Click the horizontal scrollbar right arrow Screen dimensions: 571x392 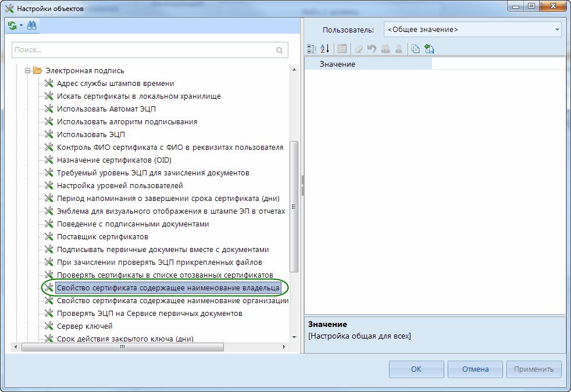pos(284,347)
